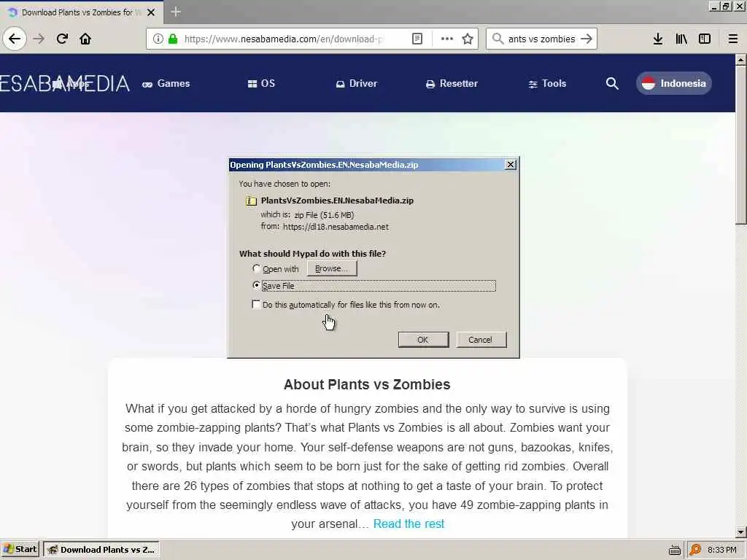Open the library icon
The height and width of the screenshot is (560, 747).
[x=681, y=39]
